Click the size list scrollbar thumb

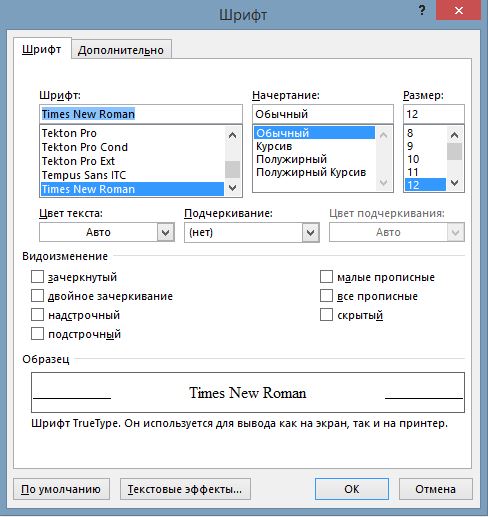pos(454,152)
